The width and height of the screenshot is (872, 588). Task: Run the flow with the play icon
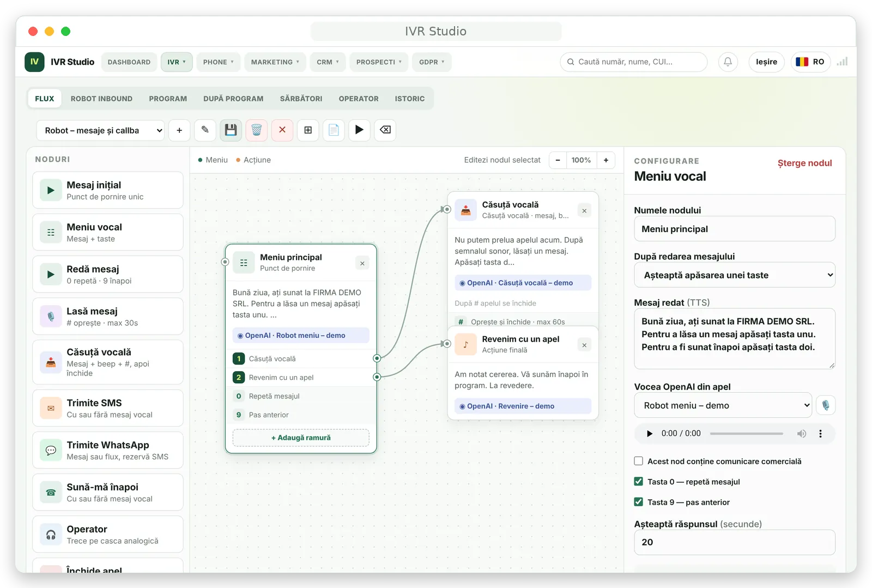click(360, 130)
